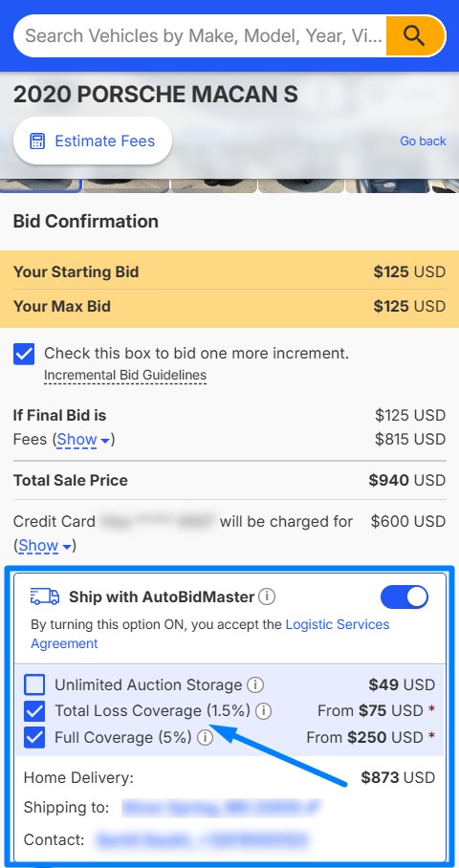The width and height of the screenshot is (459, 868).
Task: Click the info icon for Total Loss Coverage
Action: (263, 711)
